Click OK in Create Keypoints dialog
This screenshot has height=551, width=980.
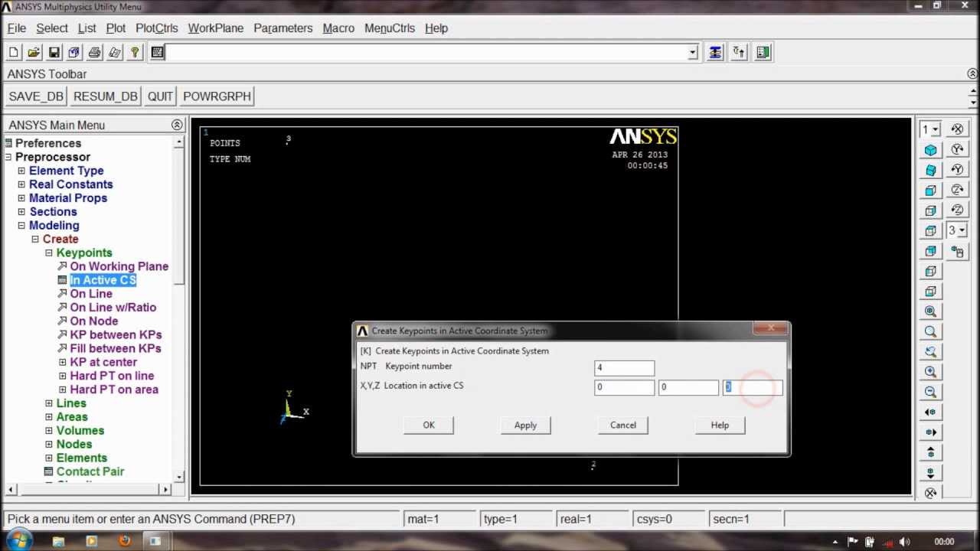pos(429,425)
